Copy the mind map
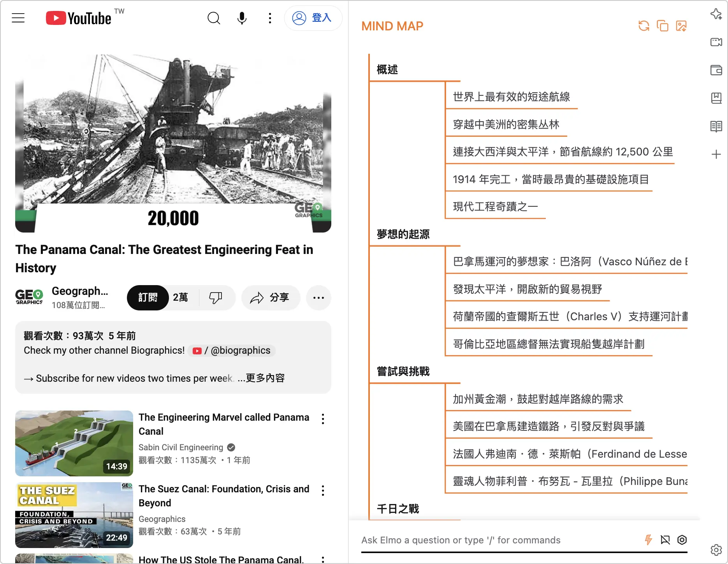 tap(663, 26)
